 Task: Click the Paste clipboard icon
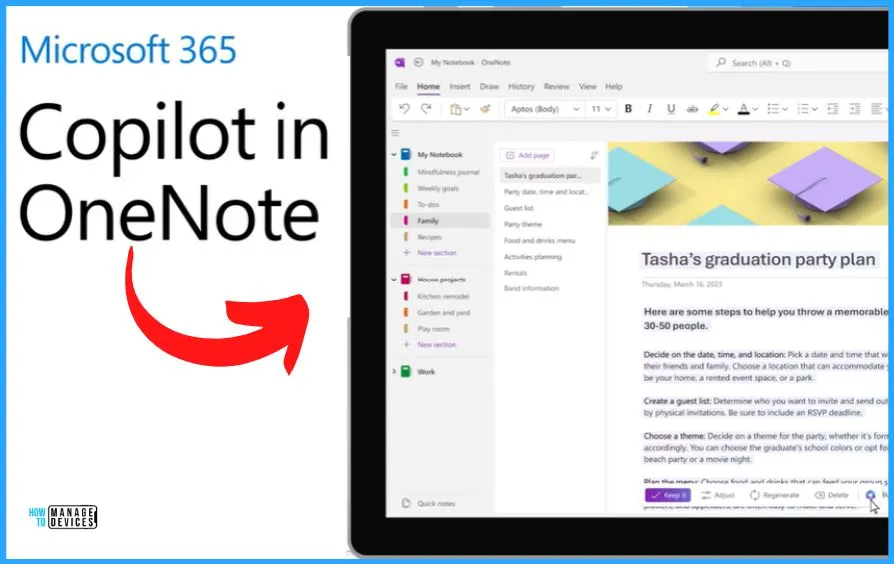point(456,109)
